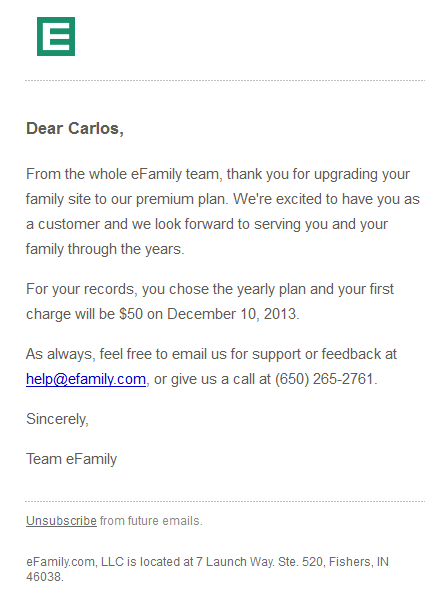Click the '$50 on December 10, 2013' charge text
This screenshot has height=602, width=433.
point(208,314)
